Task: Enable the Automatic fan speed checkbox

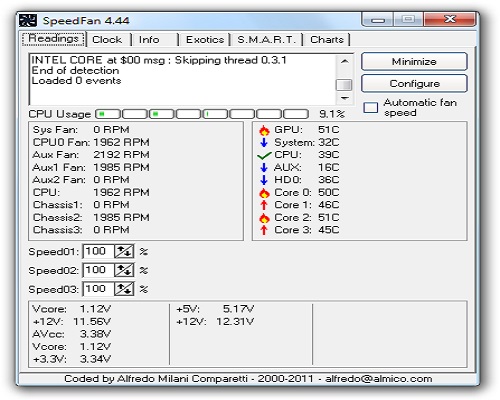Action: click(x=371, y=108)
